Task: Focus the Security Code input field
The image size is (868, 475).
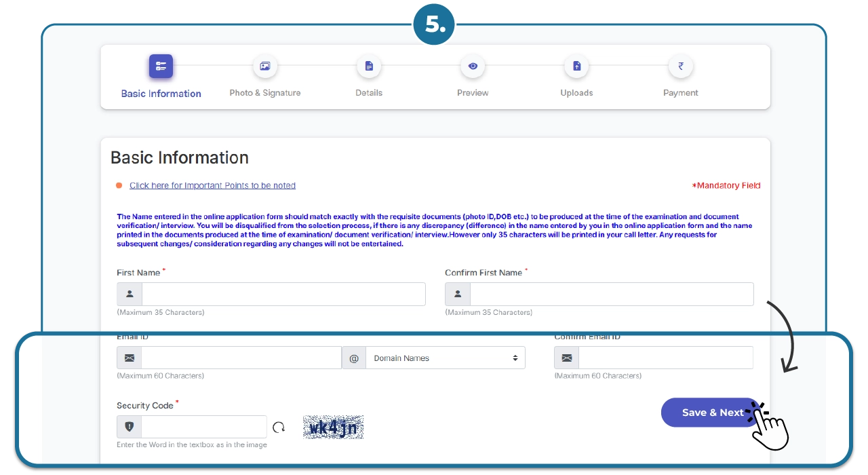Action: click(204, 427)
